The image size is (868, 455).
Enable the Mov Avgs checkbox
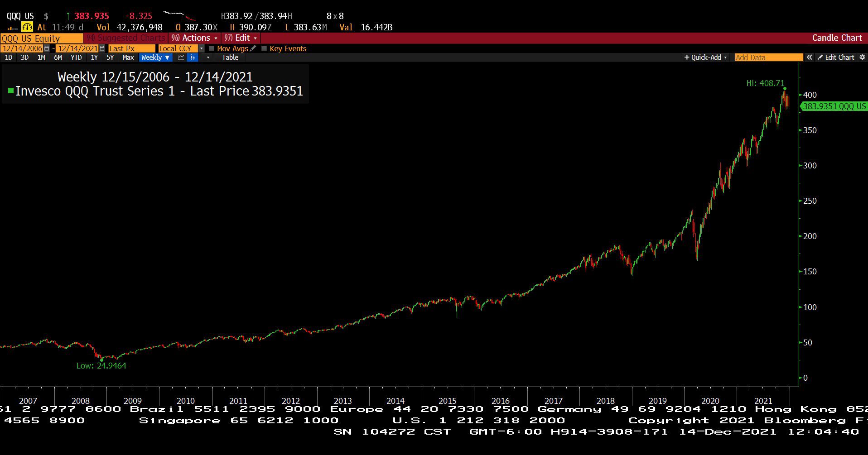[x=211, y=48]
